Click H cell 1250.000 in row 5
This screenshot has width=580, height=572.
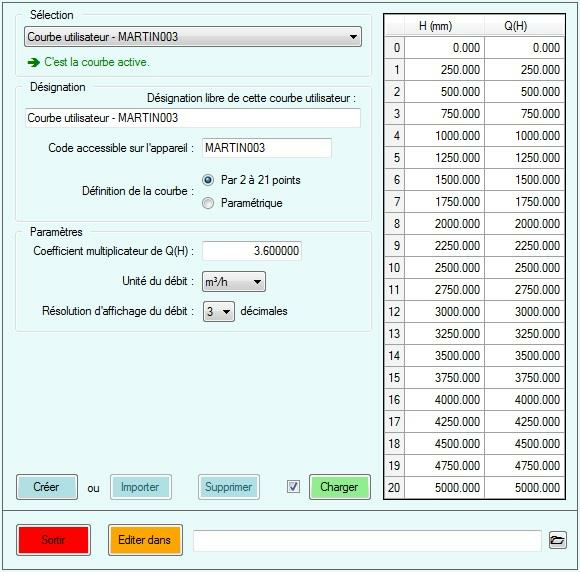[x=445, y=158]
